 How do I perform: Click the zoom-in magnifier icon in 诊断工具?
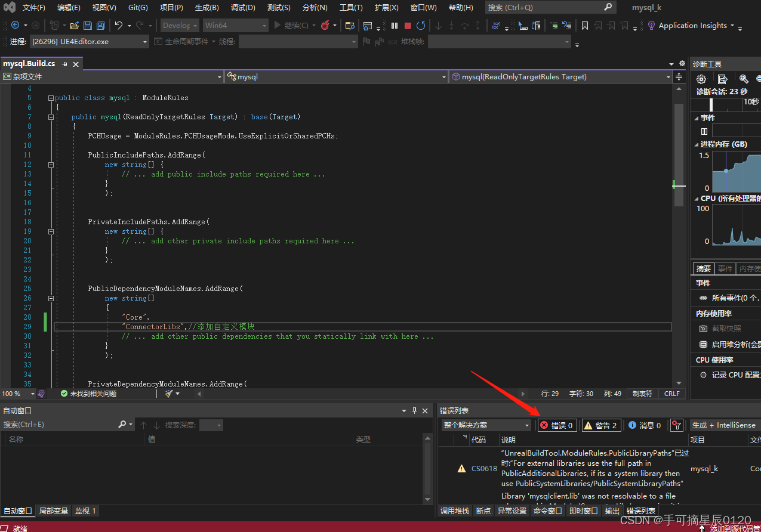744,79
